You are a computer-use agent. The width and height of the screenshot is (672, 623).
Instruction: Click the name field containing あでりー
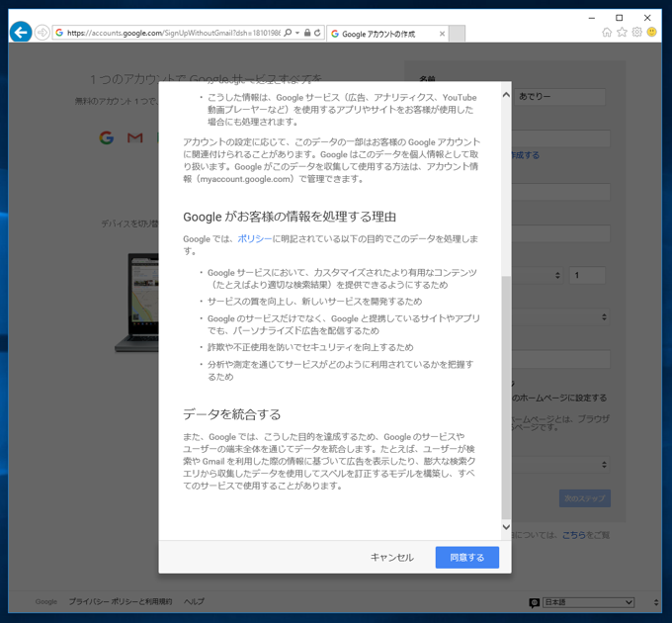coord(559,97)
